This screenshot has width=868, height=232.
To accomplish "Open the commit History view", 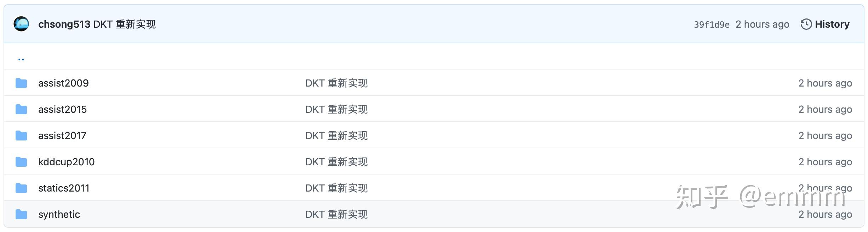I will coord(832,24).
